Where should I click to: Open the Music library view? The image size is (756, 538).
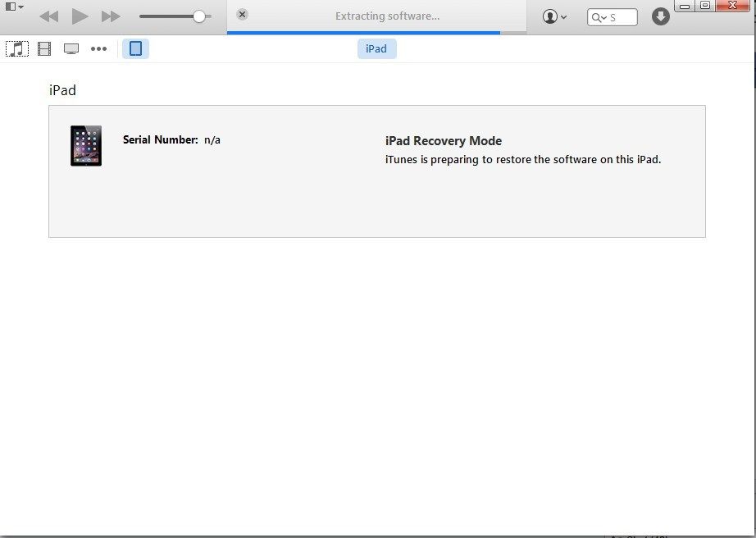click(x=16, y=49)
